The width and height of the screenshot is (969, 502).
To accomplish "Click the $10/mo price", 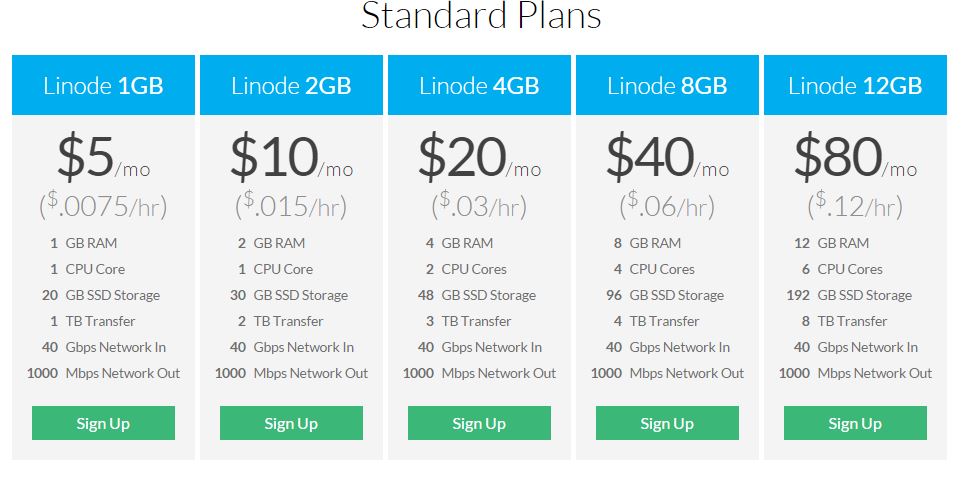I will click(291, 156).
